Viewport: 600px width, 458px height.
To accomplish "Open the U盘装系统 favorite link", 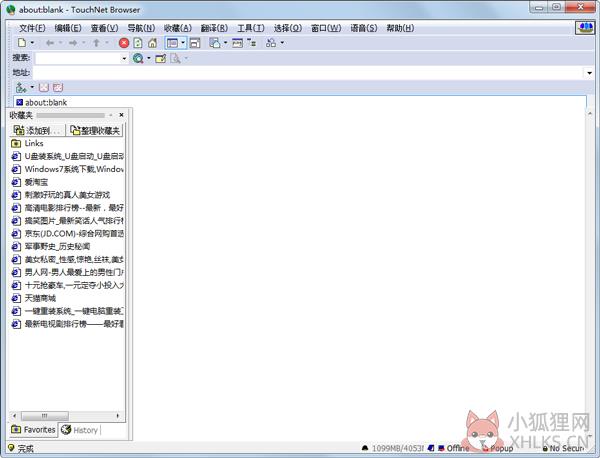I will pos(67,156).
